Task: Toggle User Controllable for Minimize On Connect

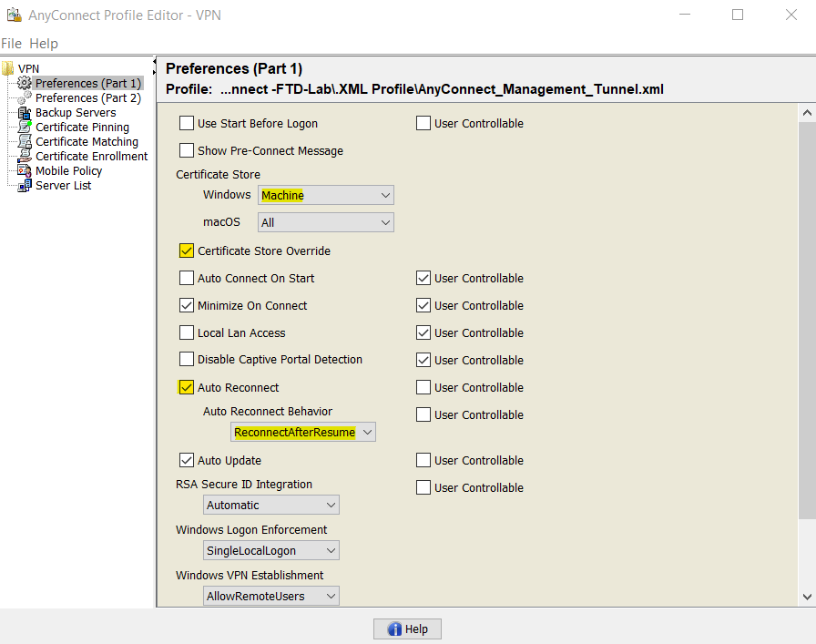Action: [x=423, y=305]
